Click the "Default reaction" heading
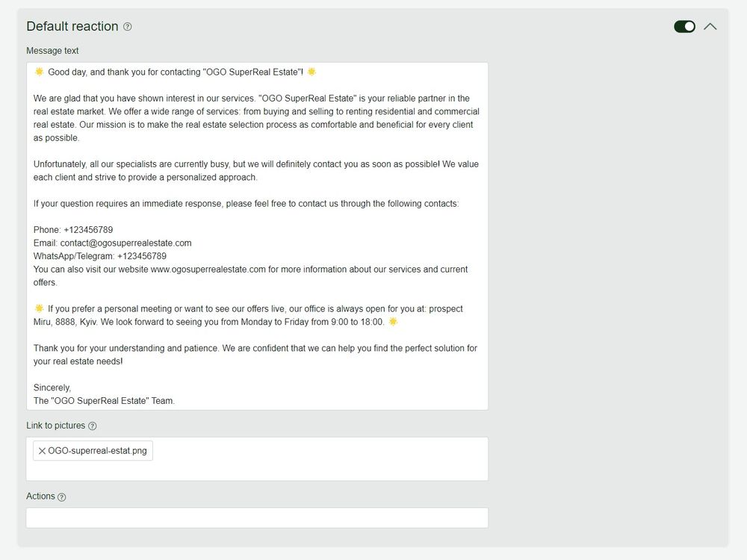 [72, 27]
